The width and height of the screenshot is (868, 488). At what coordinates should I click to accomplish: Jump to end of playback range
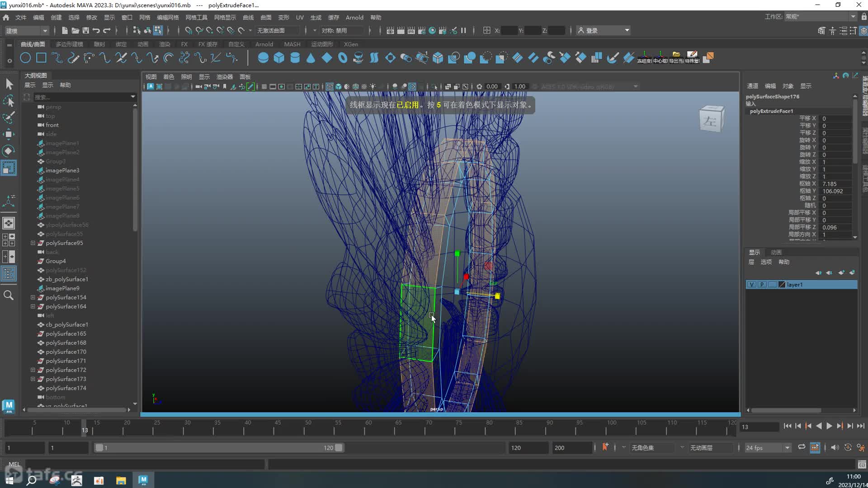pos(861,426)
